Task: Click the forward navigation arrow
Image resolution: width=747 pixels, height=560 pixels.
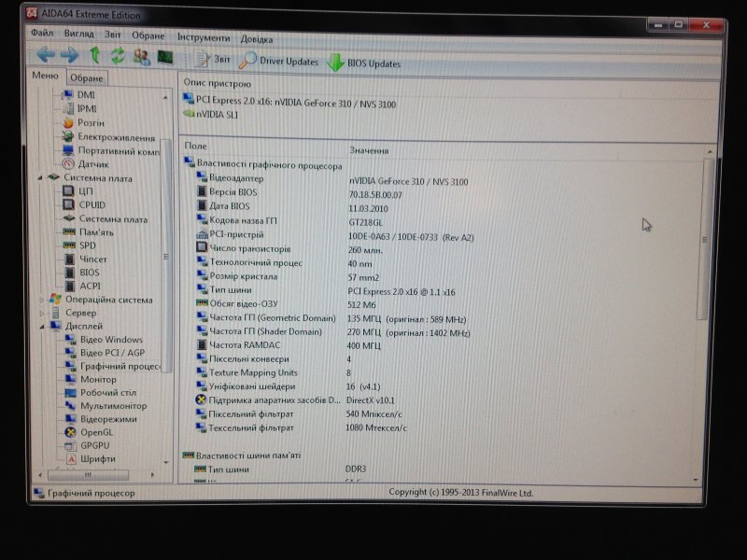Action: tap(69, 56)
